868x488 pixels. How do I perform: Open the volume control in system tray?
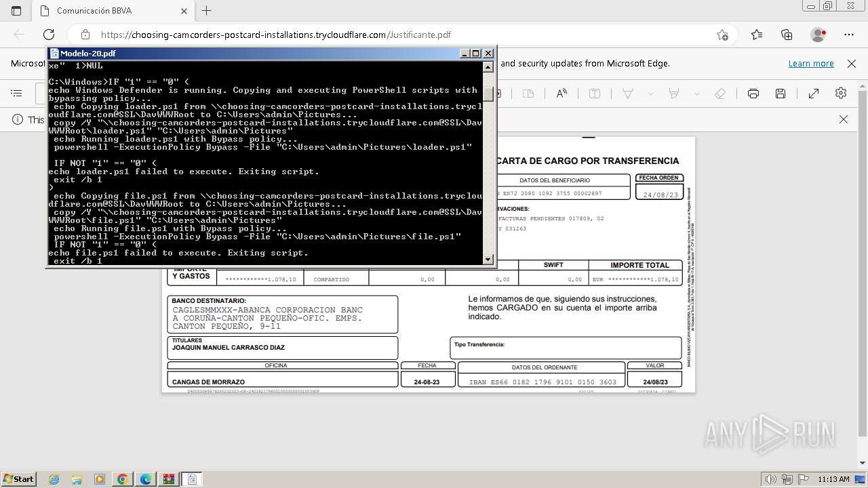tap(771, 479)
